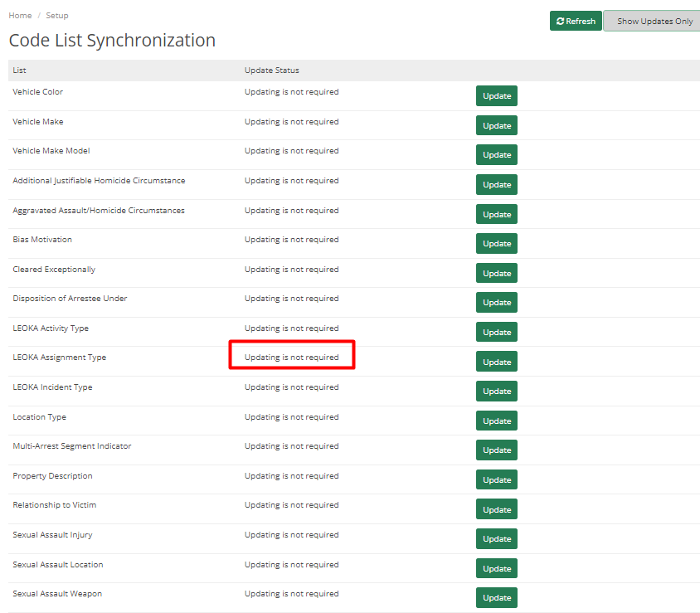Click the circular refresh arrows icon
Image resolution: width=700 pixels, height=613 pixels.
(560, 21)
